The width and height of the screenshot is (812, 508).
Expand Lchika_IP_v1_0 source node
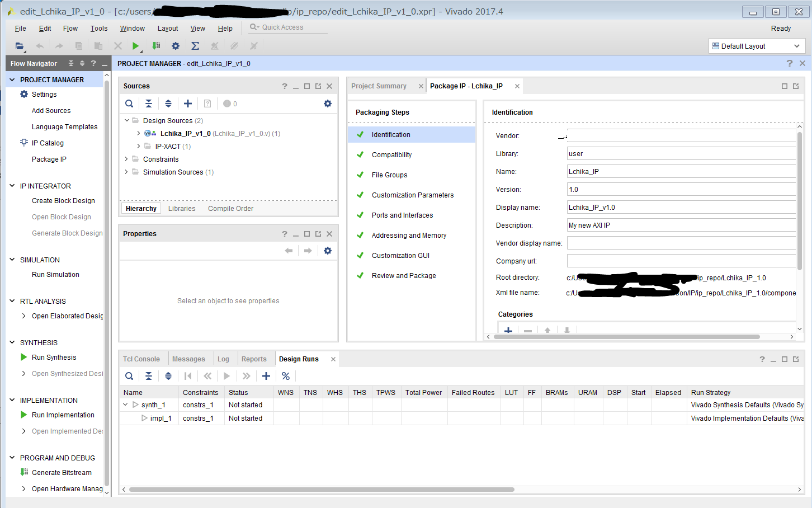click(139, 133)
